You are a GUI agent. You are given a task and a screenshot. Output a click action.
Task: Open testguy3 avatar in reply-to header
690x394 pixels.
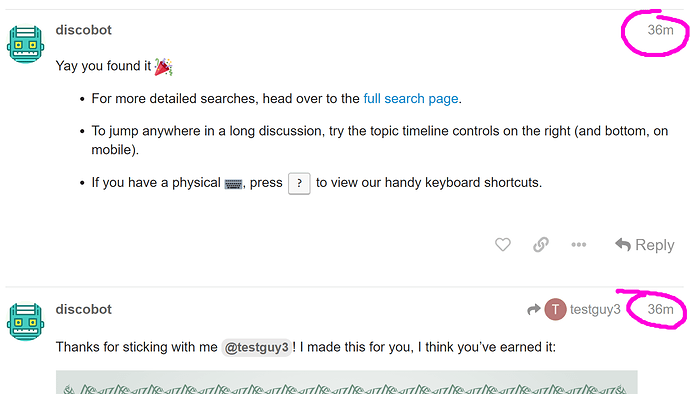(x=555, y=309)
